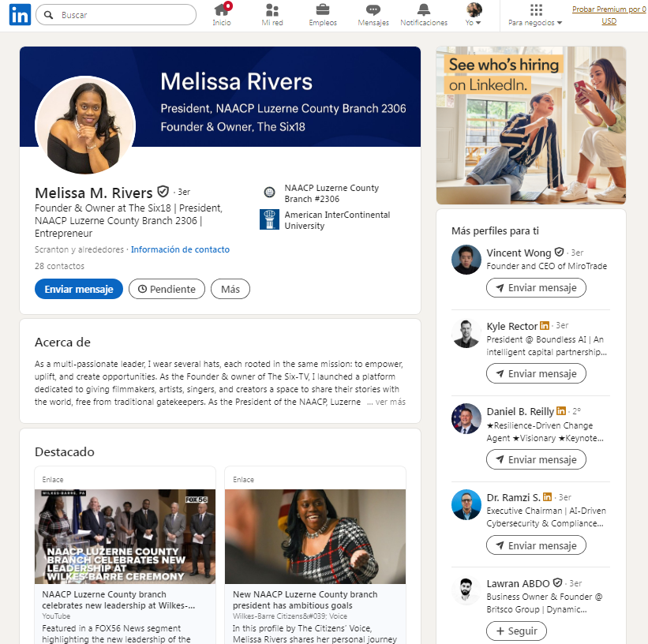Open the Más options button

[230, 289]
